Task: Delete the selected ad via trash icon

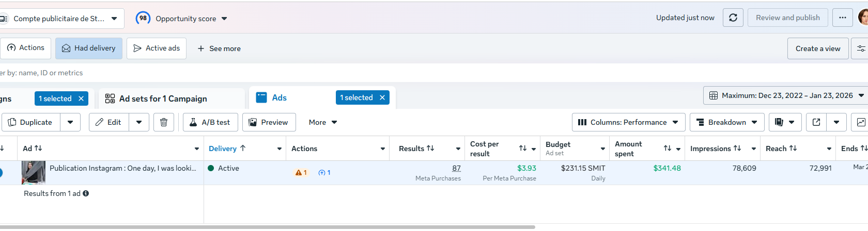Action: tap(164, 122)
